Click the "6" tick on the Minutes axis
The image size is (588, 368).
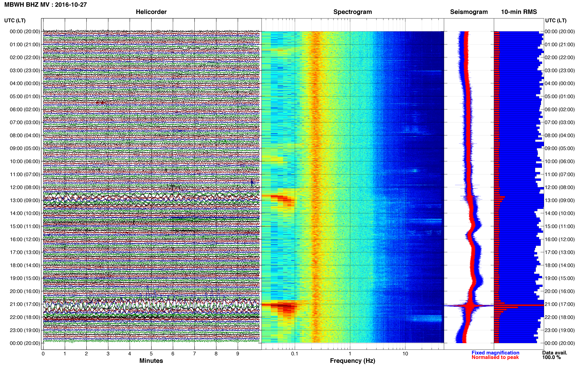173,354
